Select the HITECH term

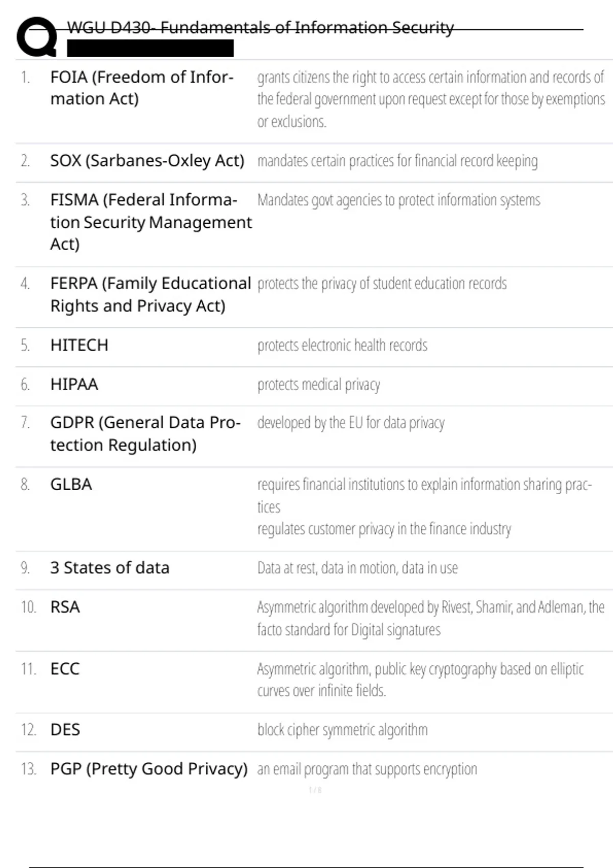coord(79,345)
